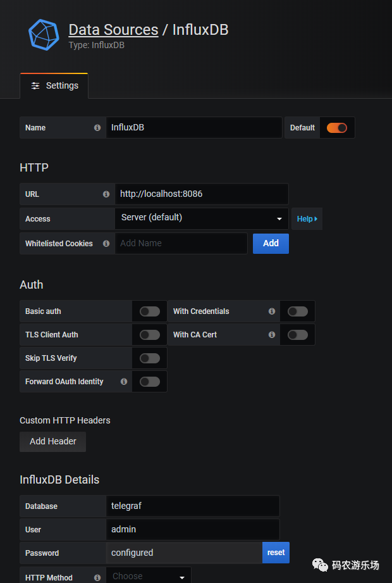Viewport: 392px width, 583px height.
Task: Enable the Basic auth toggle
Action: 150,311
